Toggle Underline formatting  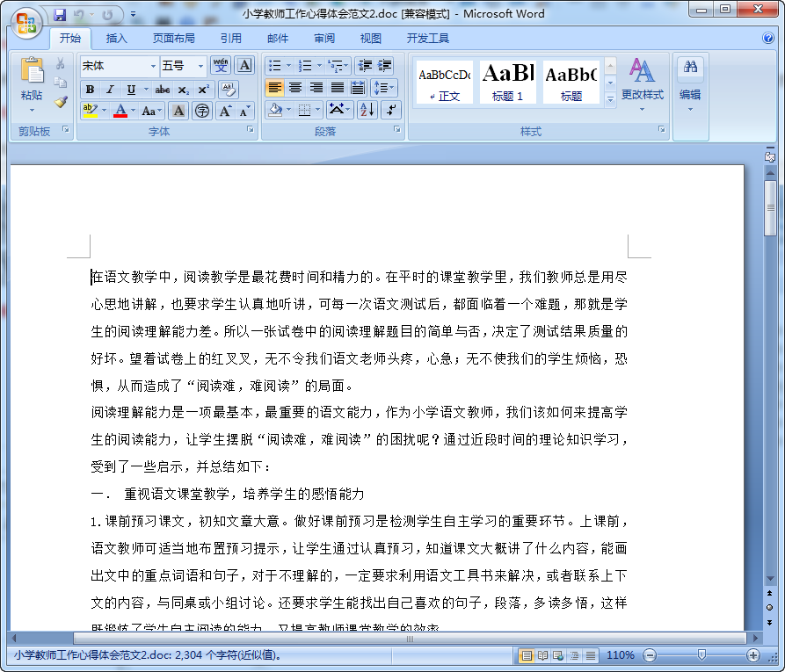pyautogui.click(x=131, y=90)
